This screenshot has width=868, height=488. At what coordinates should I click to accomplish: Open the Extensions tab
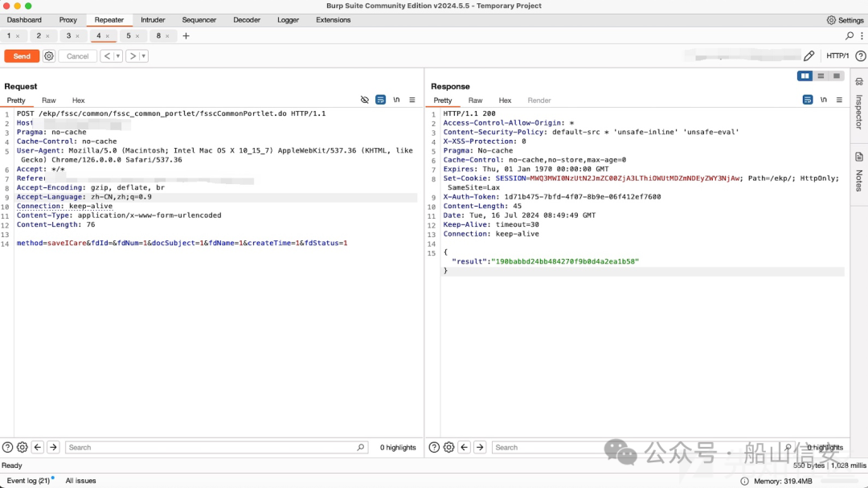click(x=334, y=20)
